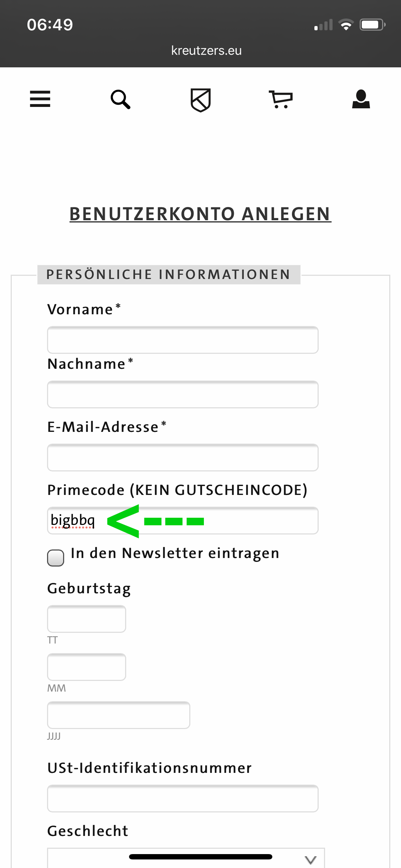401x868 pixels.
Task: Focus the USt-Identifikationsnummer field
Action: coord(183,799)
